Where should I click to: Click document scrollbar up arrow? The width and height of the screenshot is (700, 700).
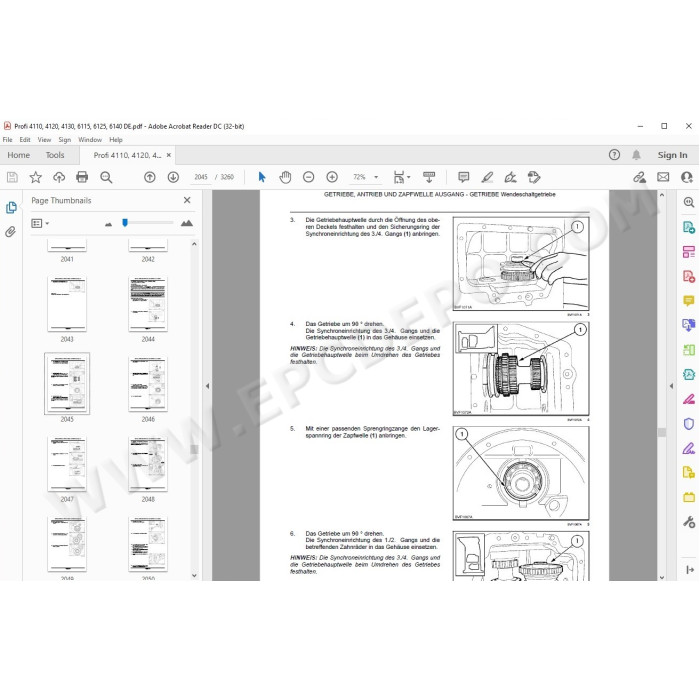pos(662,195)
